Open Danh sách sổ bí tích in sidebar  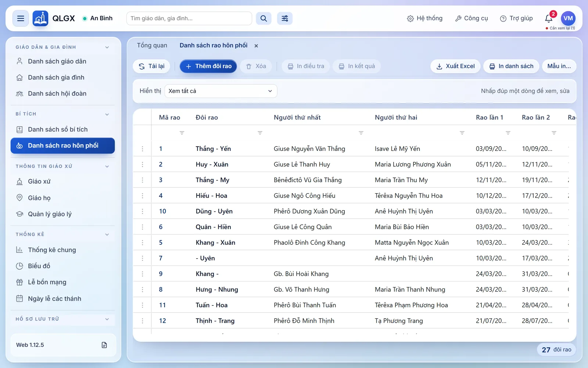pyautogui.click(x=62, y=130)
